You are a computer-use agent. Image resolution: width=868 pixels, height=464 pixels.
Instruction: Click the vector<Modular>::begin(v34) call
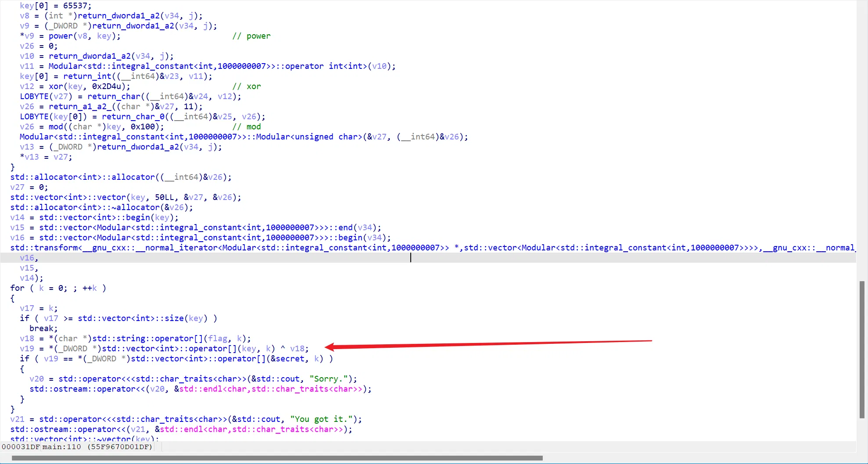click(x=215, y=238)
